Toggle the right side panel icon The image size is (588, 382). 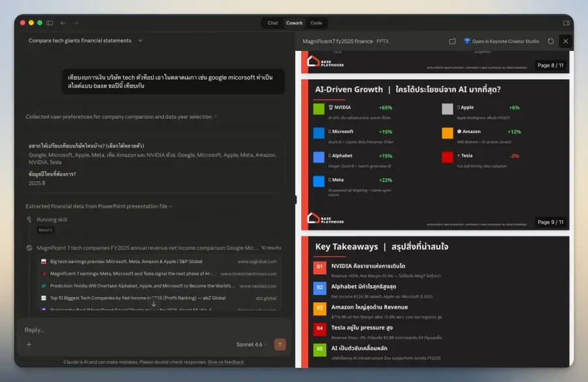(566, 23)
